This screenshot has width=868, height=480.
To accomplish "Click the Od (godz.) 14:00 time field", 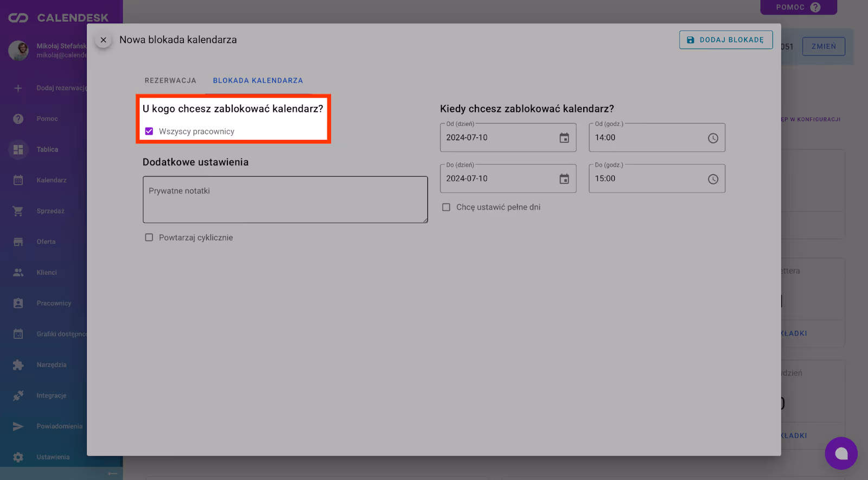I will pyautogui.click(x=646, y=138).
